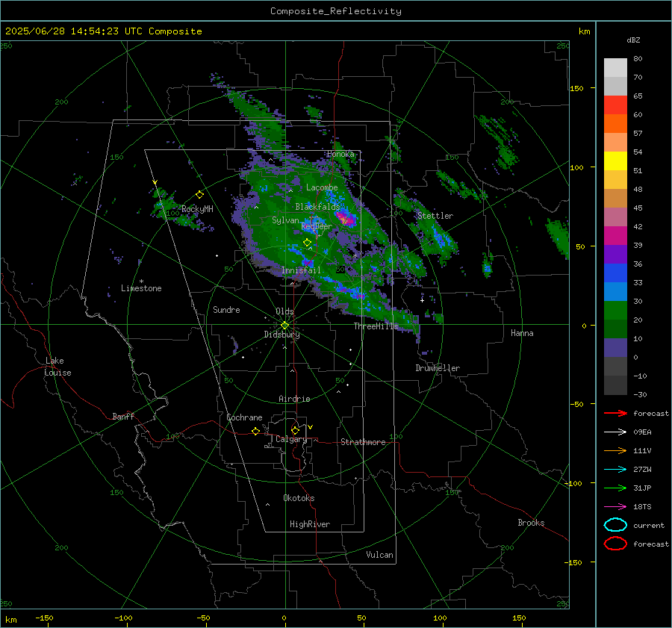Select the blue 33-36 dBZ color swatch
The image size is (672, 628).
(x=615, y=273)
